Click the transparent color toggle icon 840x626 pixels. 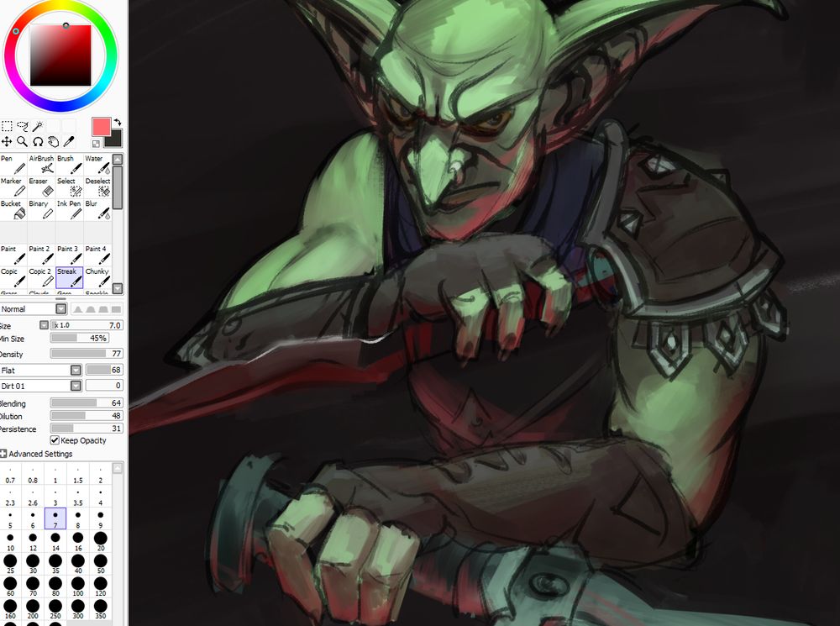[96, 144]
